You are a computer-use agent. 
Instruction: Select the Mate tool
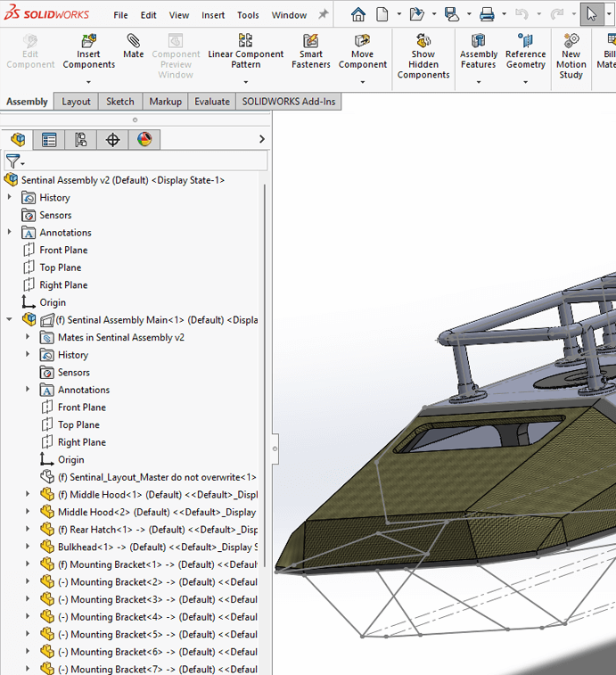[133, 46]
